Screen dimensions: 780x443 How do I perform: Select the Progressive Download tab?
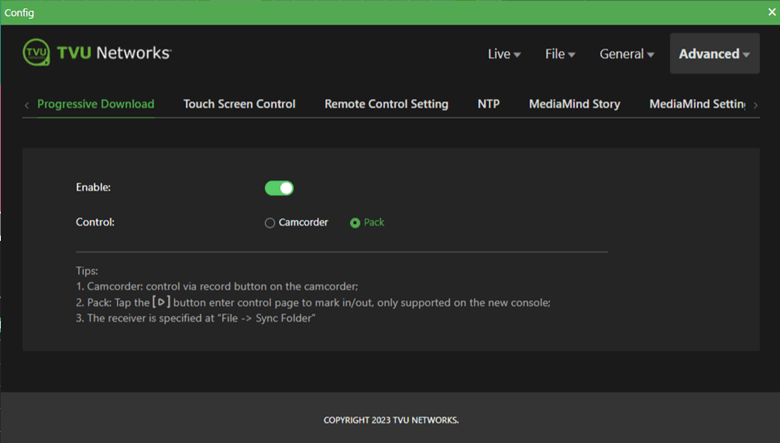point(96,104)
